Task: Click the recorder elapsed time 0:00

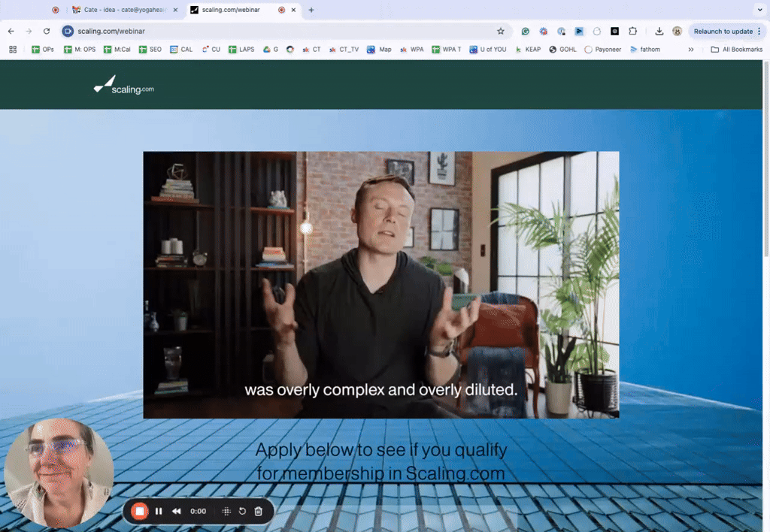Action: click(199, 511)
